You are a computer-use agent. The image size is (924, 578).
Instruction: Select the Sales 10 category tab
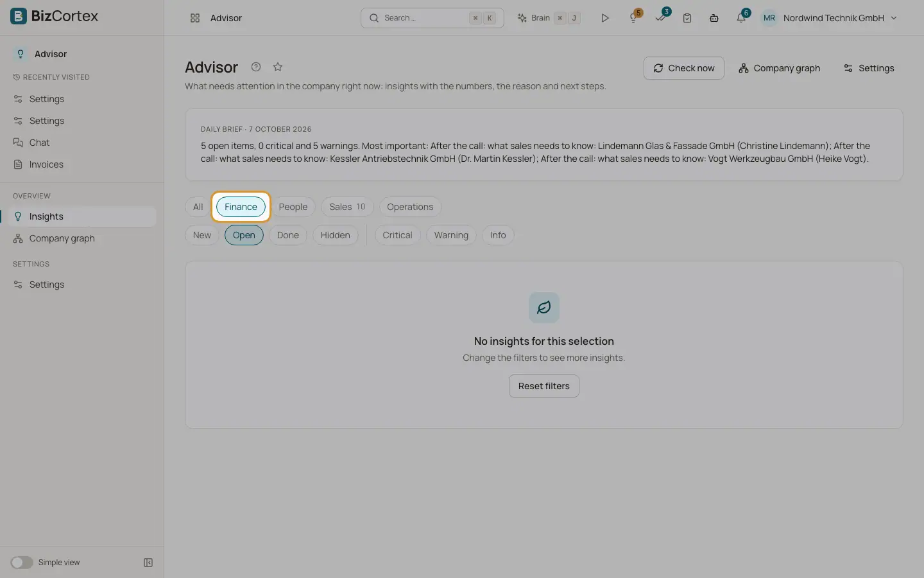pyautogui.click(x=347, y=207)
